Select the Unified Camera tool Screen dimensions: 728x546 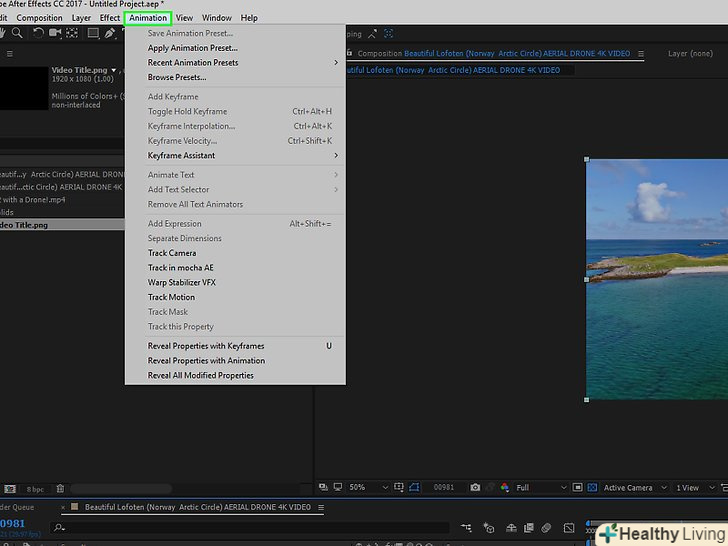point(55,33)
